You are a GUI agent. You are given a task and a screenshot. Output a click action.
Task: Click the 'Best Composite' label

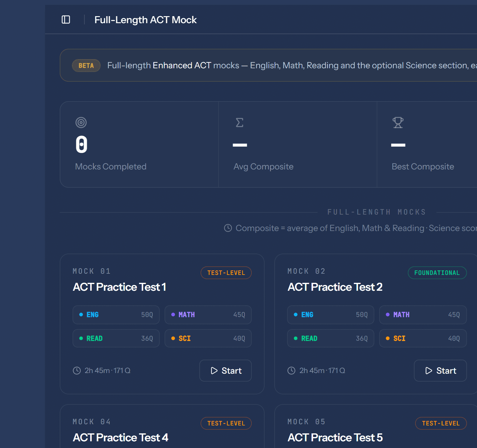coord(423,166)
